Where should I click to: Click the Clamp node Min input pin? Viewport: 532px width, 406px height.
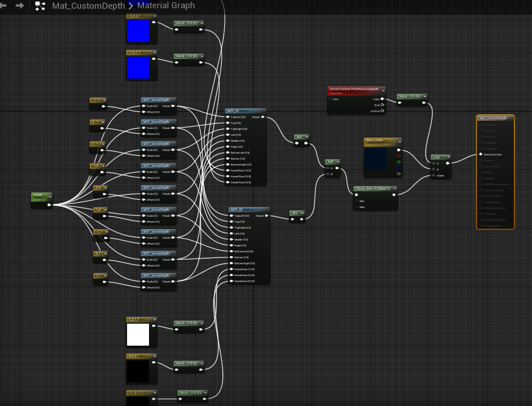coord(356,201)
